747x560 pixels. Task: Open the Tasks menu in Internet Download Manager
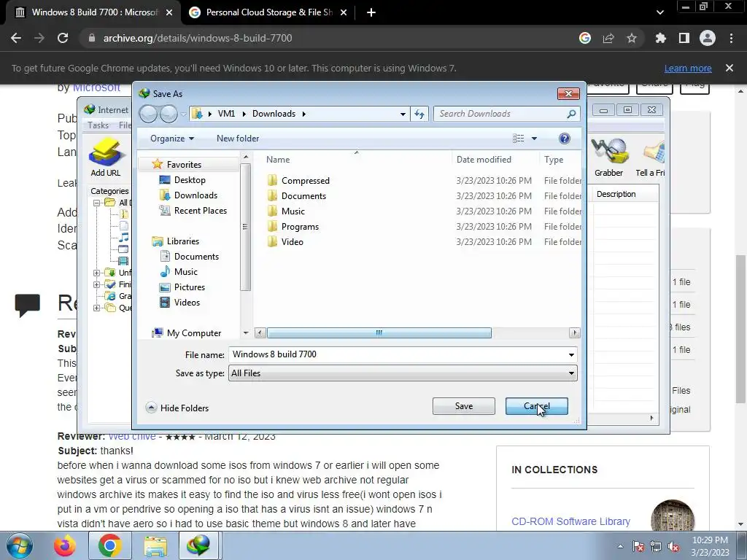coord(98,125)
